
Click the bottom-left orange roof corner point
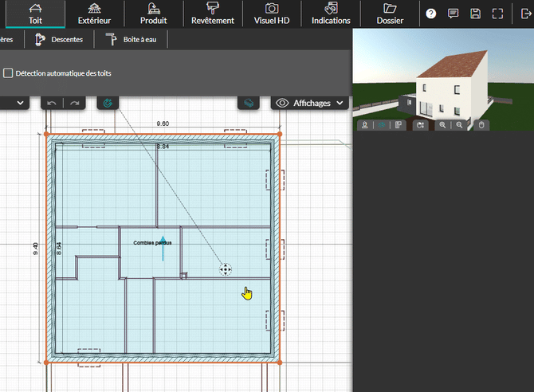pyautogui.click(x=47, y=363)
